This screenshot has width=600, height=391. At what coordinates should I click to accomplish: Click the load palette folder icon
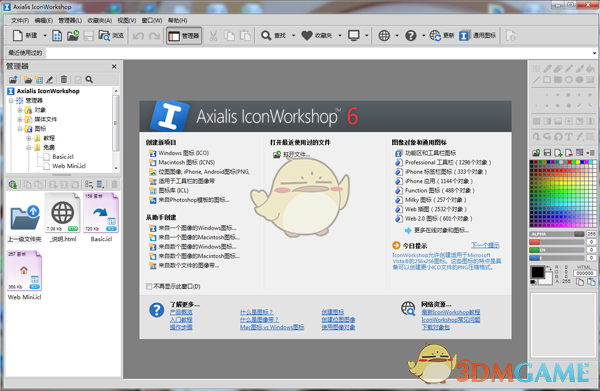click(x=536, y=153)
